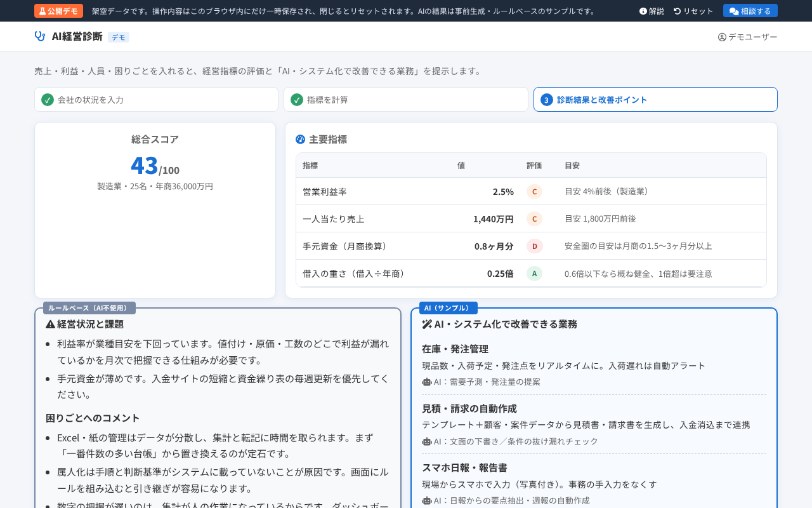Click the 手元資金（月商換算） row label

pyautogui.click(x=347, y=246)
